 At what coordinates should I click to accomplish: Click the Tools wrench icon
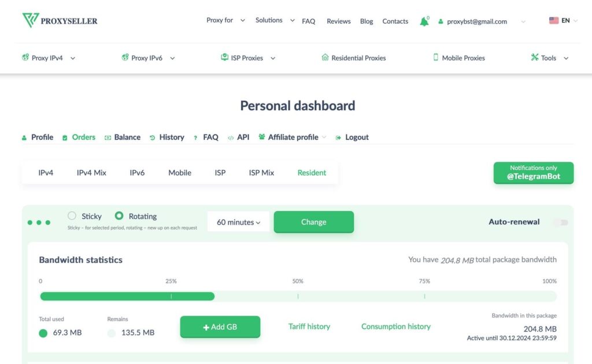click(535, 58)
